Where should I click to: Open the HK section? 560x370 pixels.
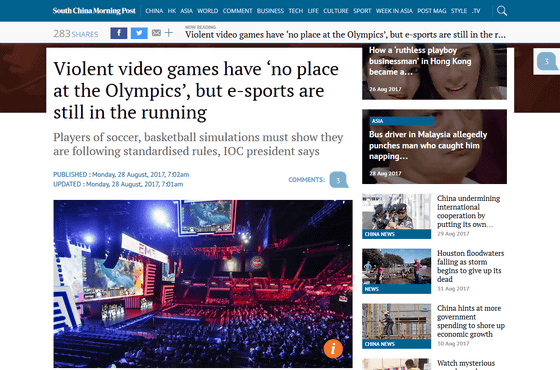pos(172,11)
